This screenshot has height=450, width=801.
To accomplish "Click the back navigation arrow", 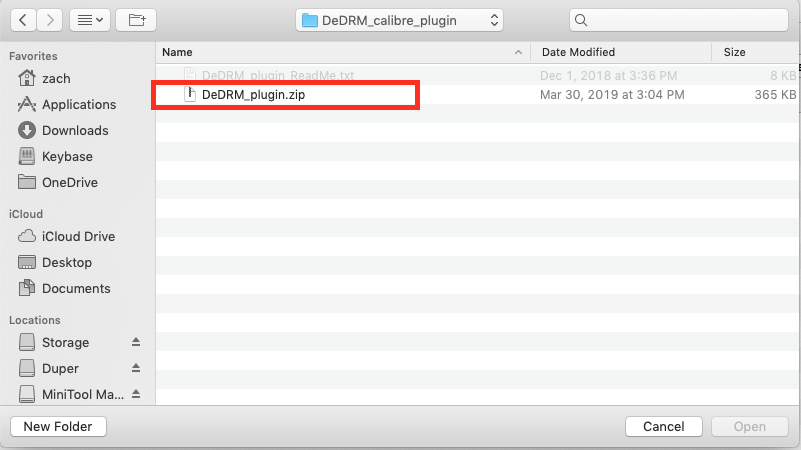I will tap(23, 20).
